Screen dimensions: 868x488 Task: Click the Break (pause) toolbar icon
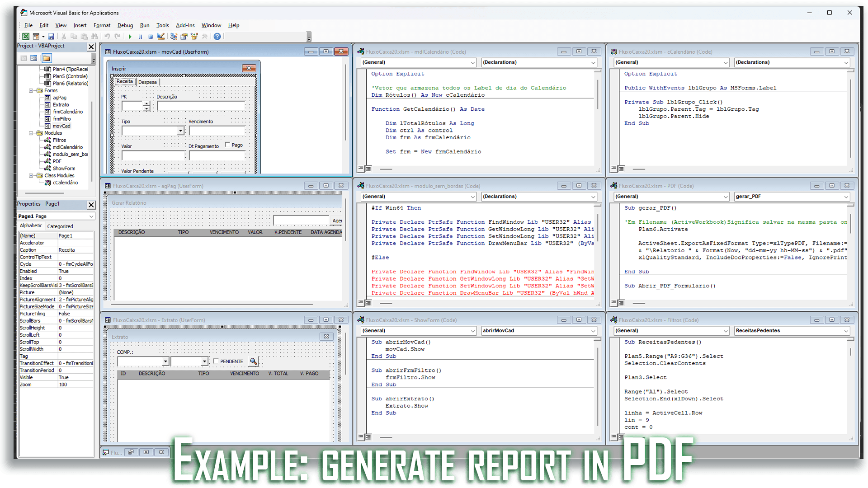[141, 37]
